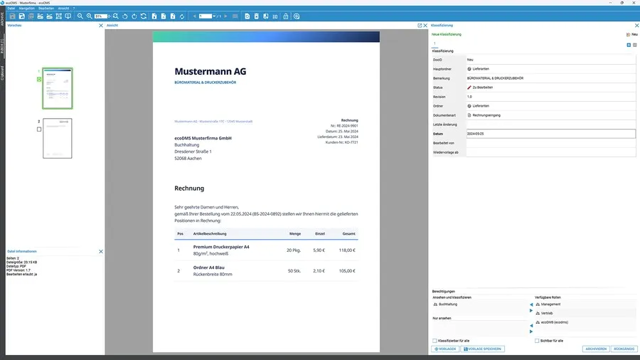This screenshot has width=640, height=360.
Task: Rotate the page counter-clockwise
Action: pyautogui.click(x=125, y=16)
